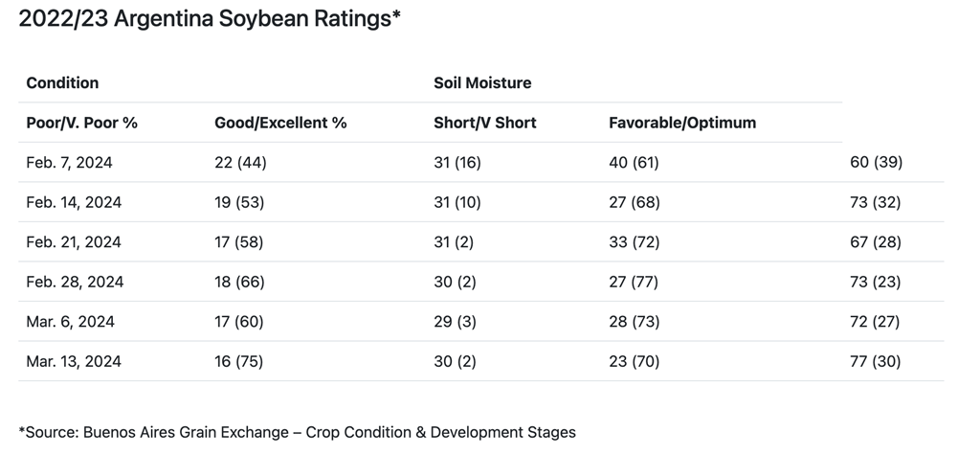Click the cell showing 60 (39)
The height and width of the screenshot is (455, 980).
(x=876, y=163)
